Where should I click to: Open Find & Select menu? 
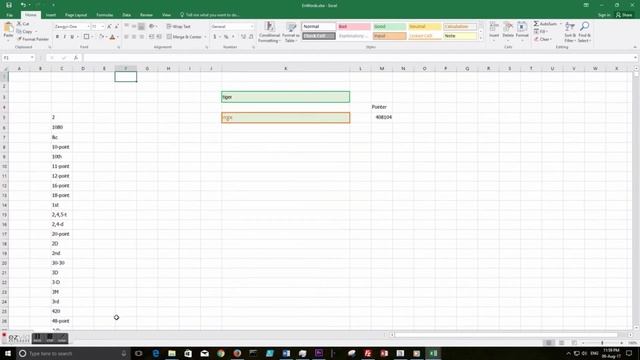[584, 32]
